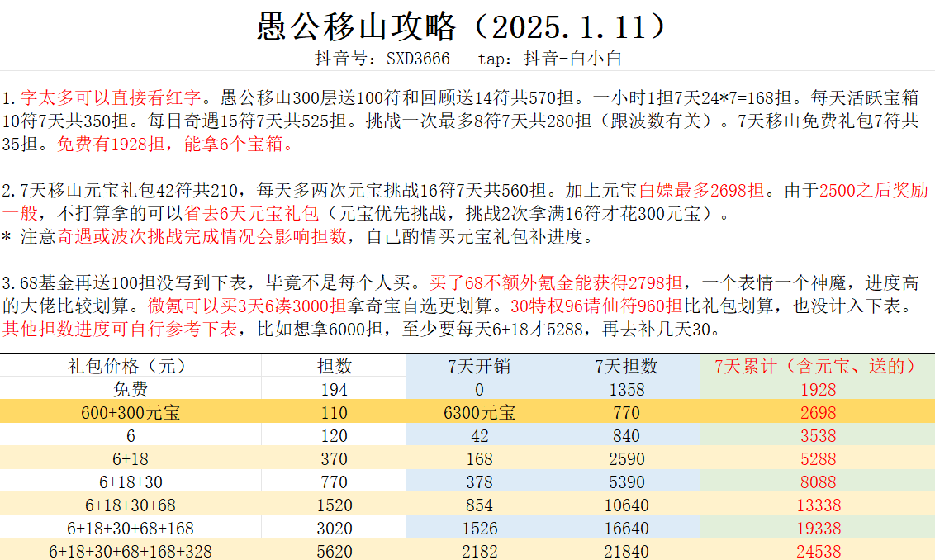Click the 5620 cell in 担数 column
Screen dimensions: 935x560
tap(334, 551)
